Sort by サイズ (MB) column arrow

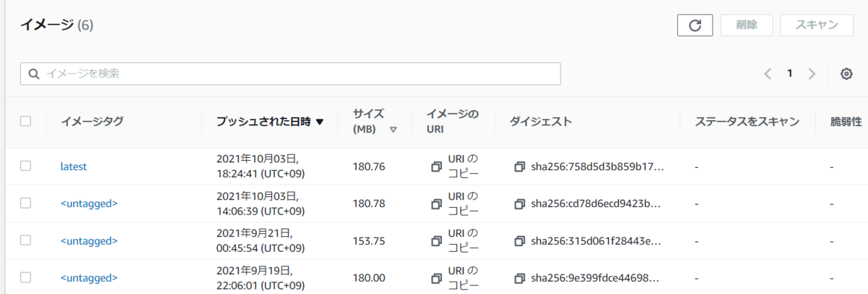[x=393, y=130]
